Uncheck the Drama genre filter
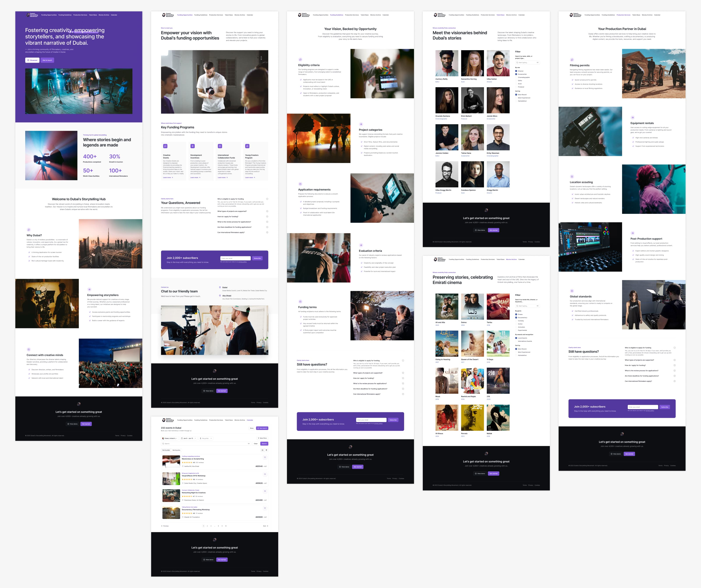 click(516, 314)
